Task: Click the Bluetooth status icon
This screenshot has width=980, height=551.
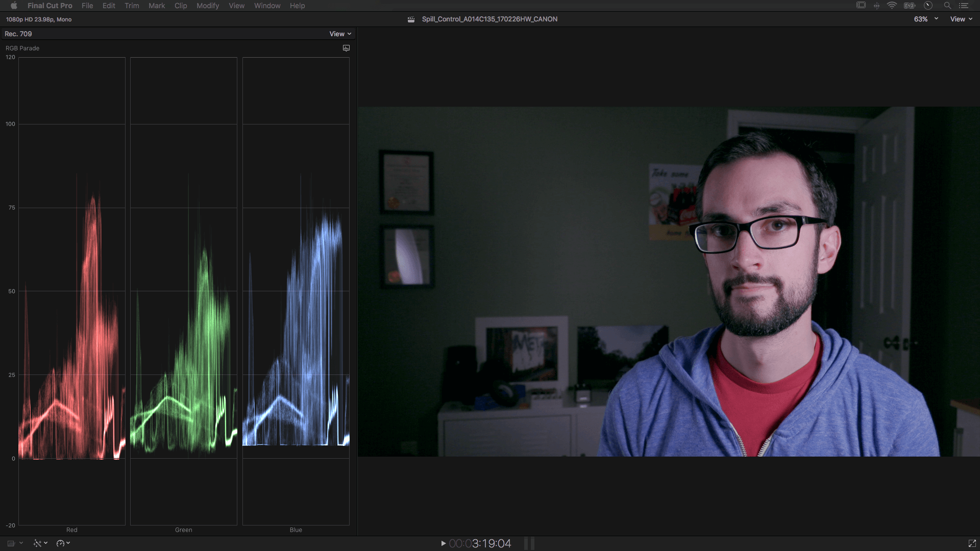Action: (x=876, y=6)
